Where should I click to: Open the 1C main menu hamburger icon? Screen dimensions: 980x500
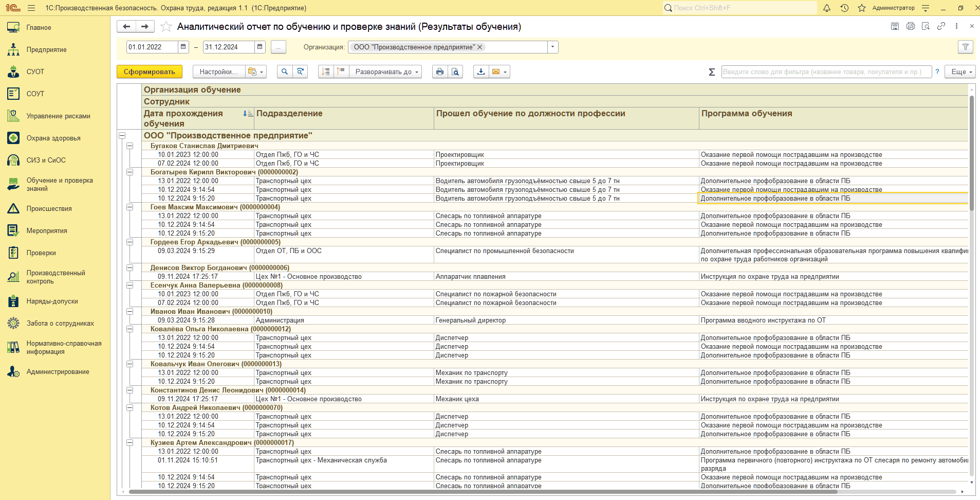[x=31, y=8]
